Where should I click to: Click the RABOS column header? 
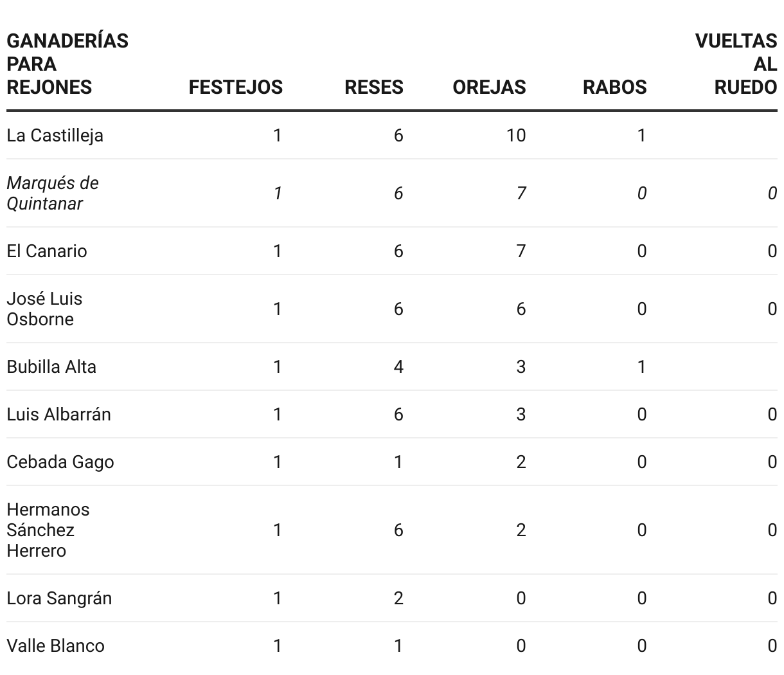(614, 87)
